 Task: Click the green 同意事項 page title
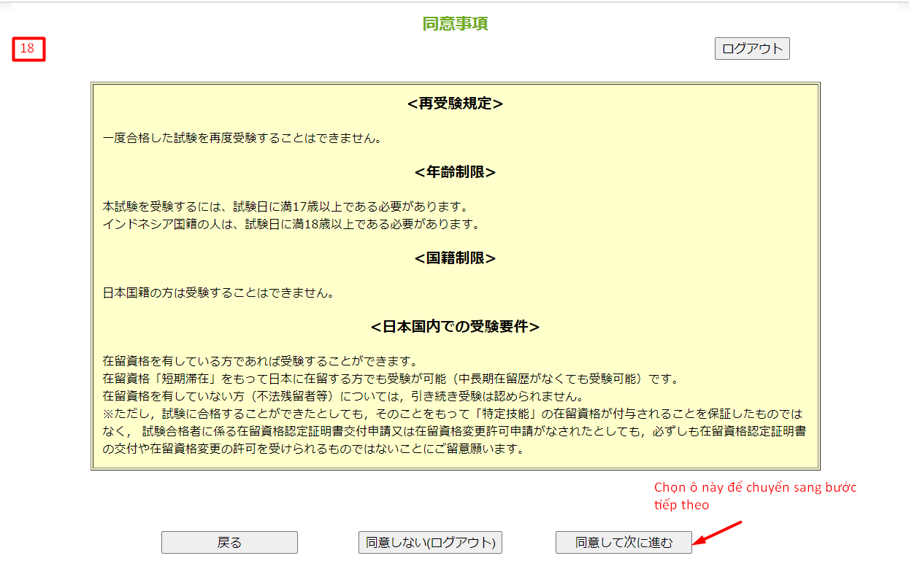click(x=455, y=24)
